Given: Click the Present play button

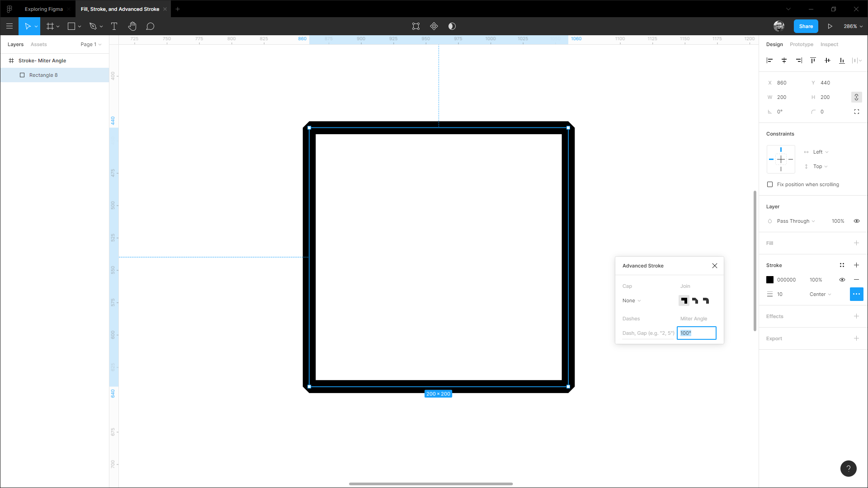Looking at the screenshot, I should coord(830,26).
